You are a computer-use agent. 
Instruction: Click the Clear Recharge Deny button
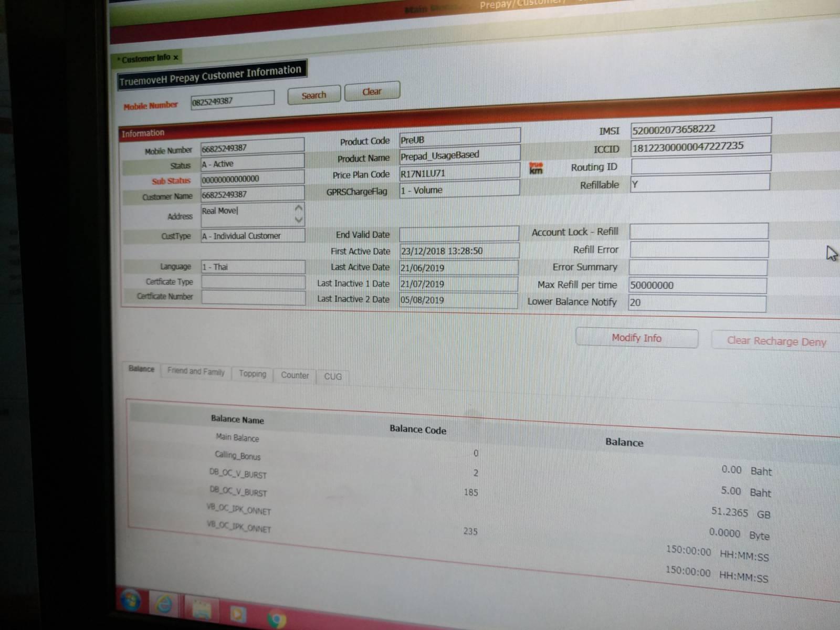(776, 341)
